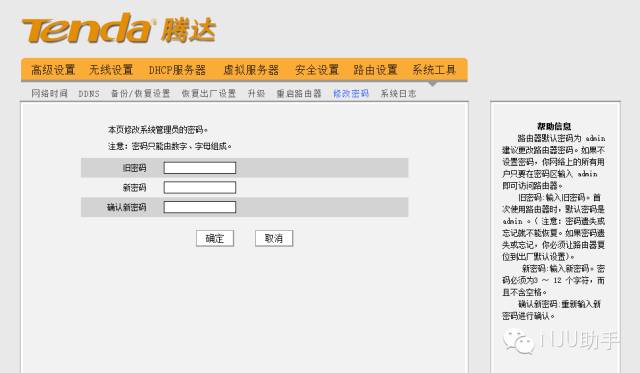This screenshot has height=373, width=640.
Task: Open the 网络时间 submenu link
Action: [49, 93]
